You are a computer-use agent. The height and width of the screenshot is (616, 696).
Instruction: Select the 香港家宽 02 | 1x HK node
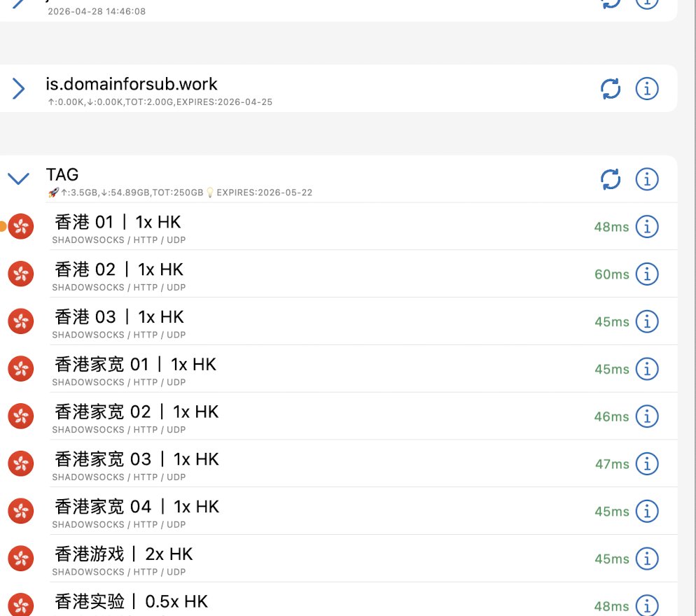tap(339, 416)
